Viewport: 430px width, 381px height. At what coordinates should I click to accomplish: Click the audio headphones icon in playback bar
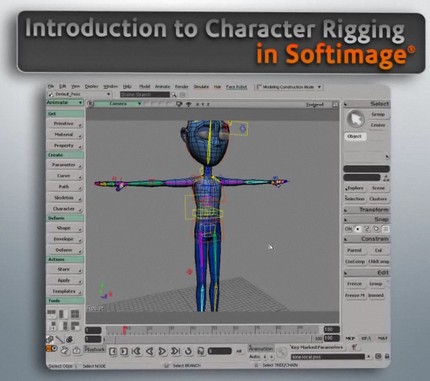pyautogui.click(x=201, y=351)
